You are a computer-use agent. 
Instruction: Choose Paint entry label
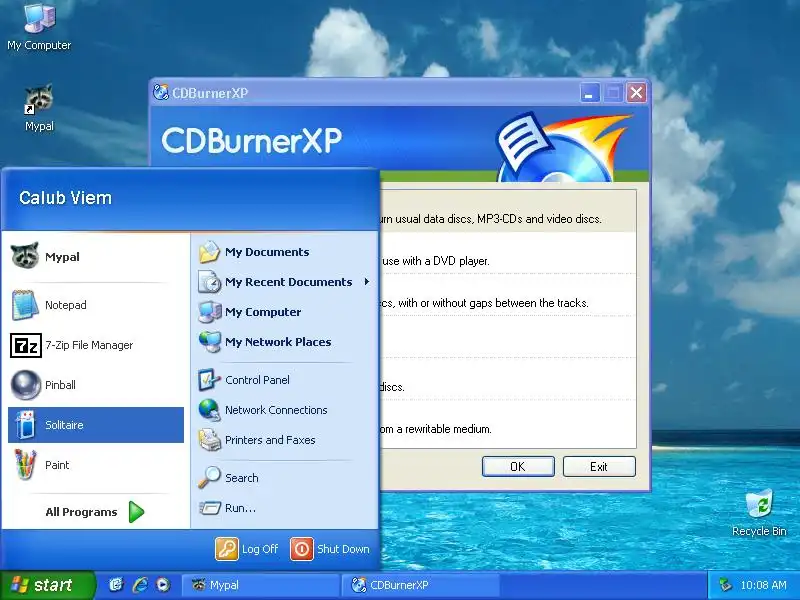tap(57, 465)
